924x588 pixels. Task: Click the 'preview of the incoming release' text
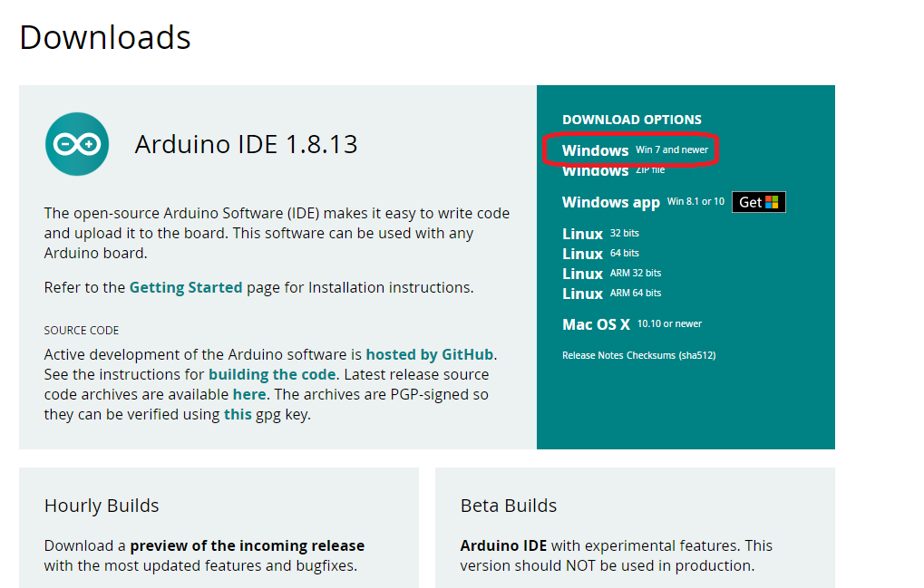click(248, 545)
